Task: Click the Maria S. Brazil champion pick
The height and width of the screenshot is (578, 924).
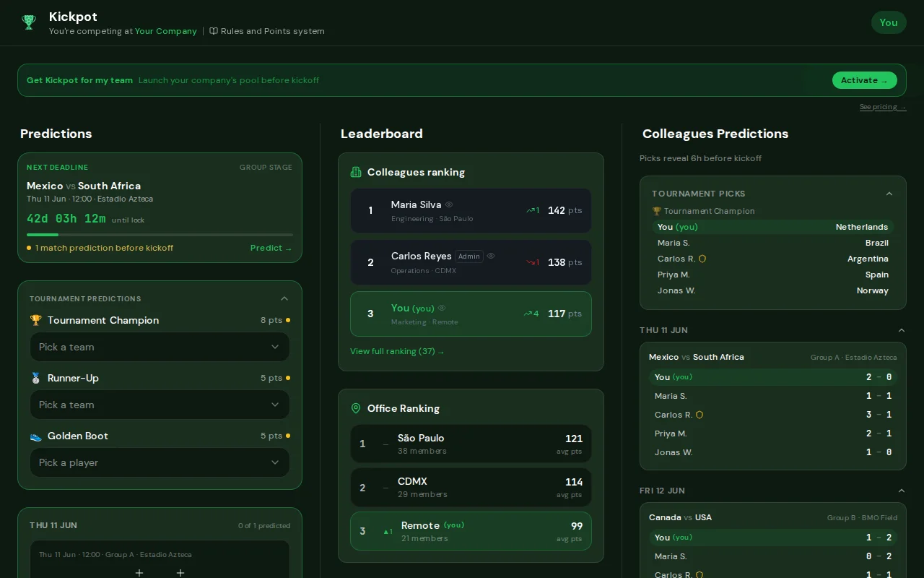Action: click(x=773, y=243)
